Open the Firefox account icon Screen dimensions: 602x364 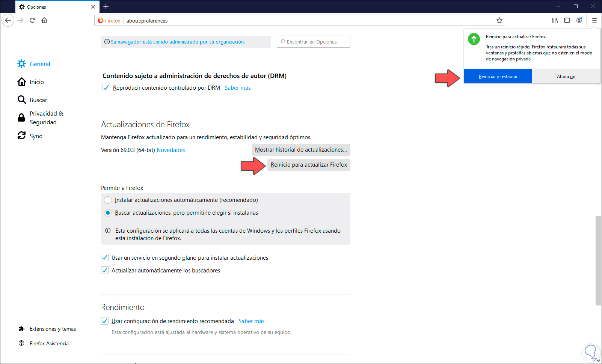coord(579,20)
